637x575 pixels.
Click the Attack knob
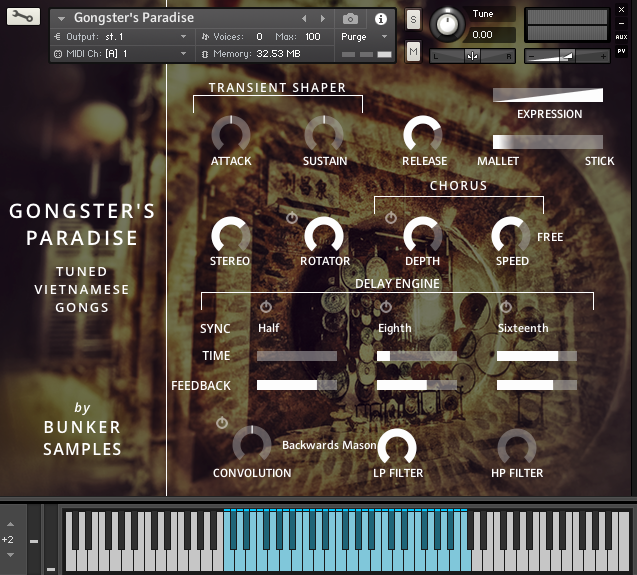[x=231, y=135]
